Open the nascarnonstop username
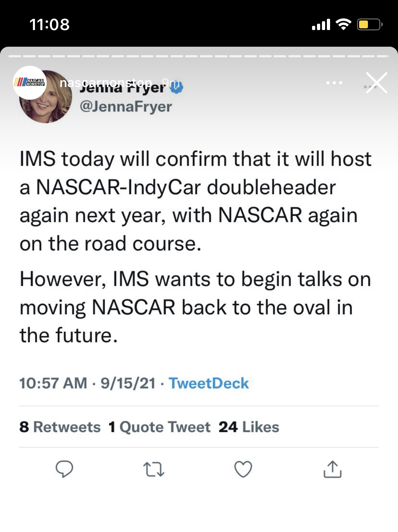398x532 pixels. [x=106, y=82]
